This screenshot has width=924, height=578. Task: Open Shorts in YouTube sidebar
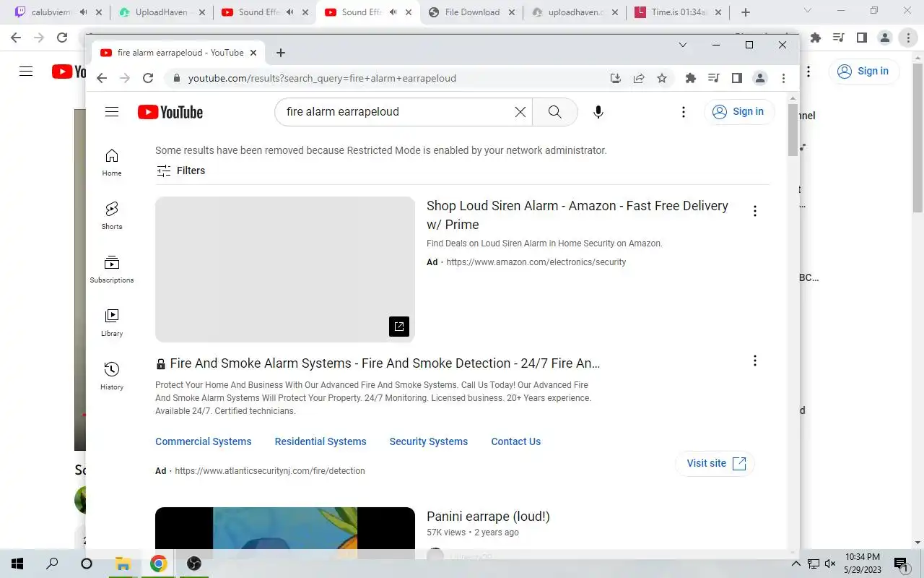(112, 216)
